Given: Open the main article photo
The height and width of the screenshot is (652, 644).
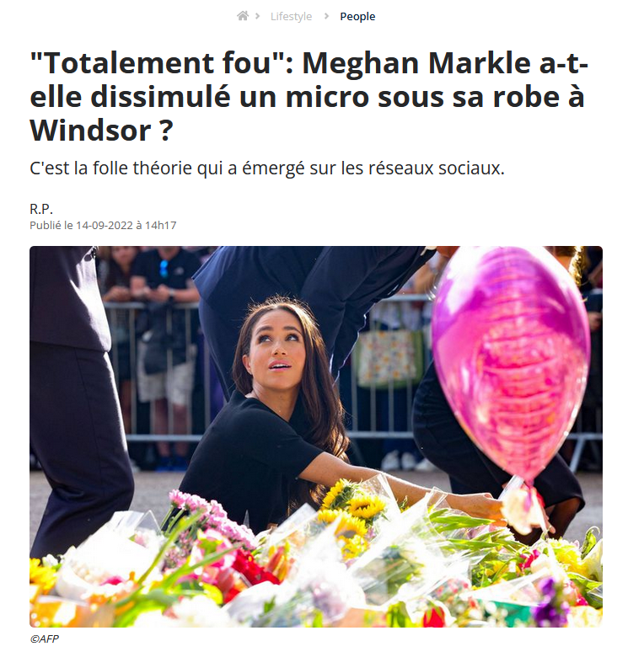Looking at the screenshot, I should pyautogui.click(x=316, y=436).
